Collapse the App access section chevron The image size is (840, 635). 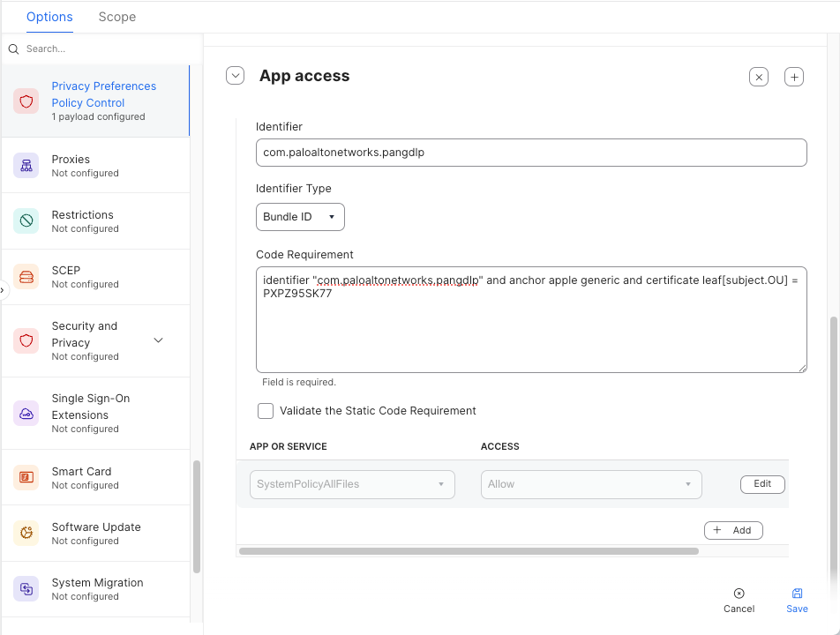click(x=235, y=76)
